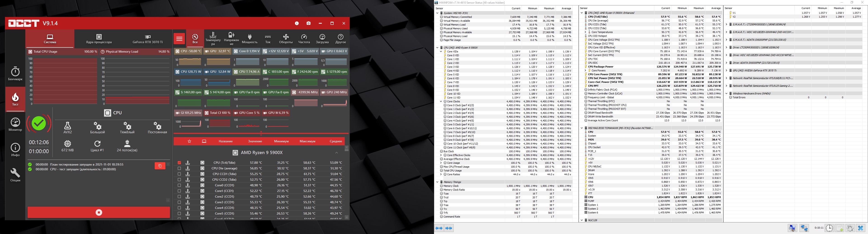
Task: Select the Обороты fan speed filter tab
Action: click(286, 39)
